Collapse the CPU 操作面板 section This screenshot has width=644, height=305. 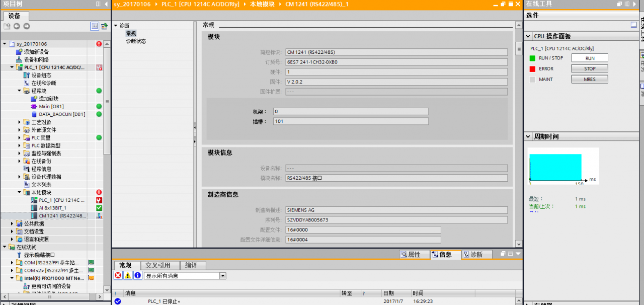point(528,36)
